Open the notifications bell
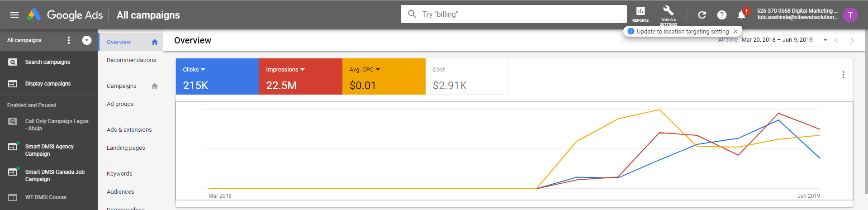The image size is (868, 210). pyautogui.click(x=741, y=15)
